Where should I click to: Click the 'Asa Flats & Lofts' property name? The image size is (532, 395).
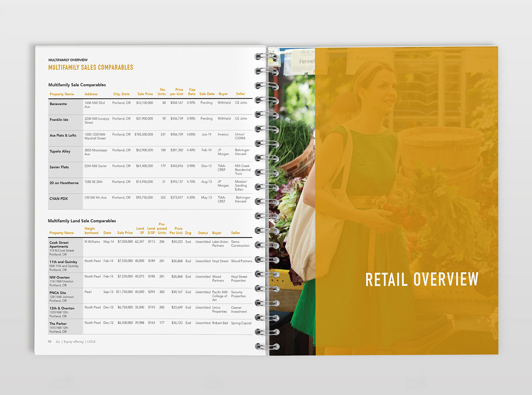pyautogui.click(x=63, y=136)
